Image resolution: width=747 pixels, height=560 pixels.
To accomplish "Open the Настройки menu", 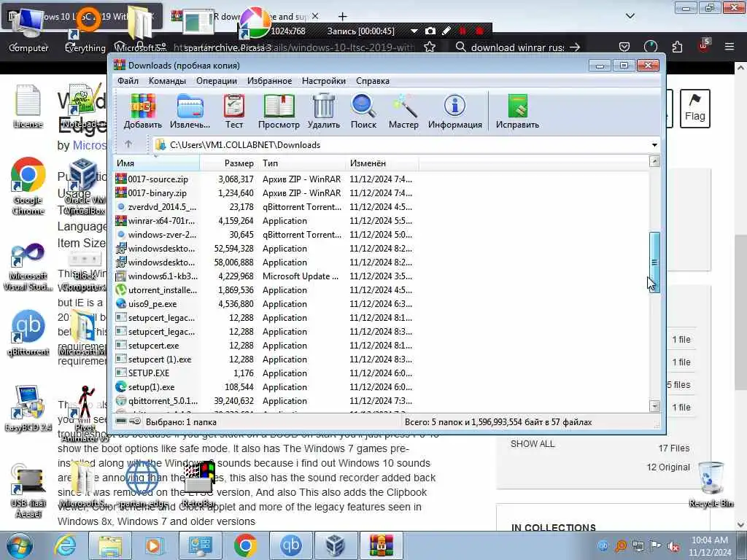I will (x=324, y=81).
